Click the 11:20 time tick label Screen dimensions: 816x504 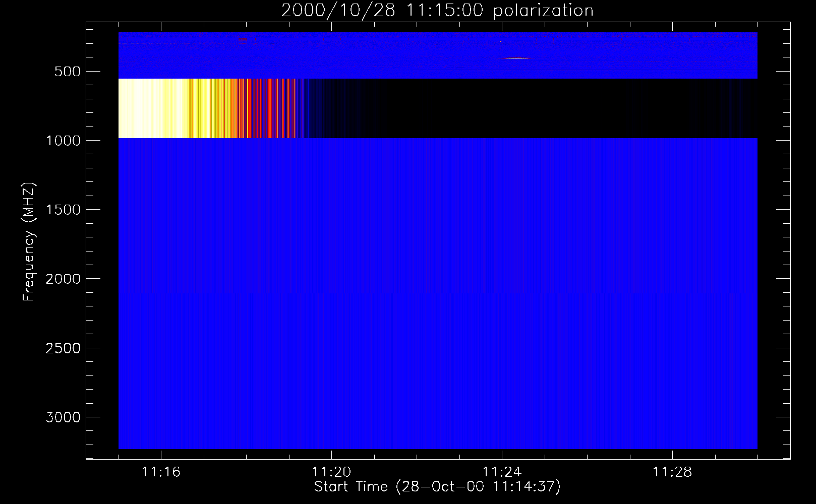331,472
